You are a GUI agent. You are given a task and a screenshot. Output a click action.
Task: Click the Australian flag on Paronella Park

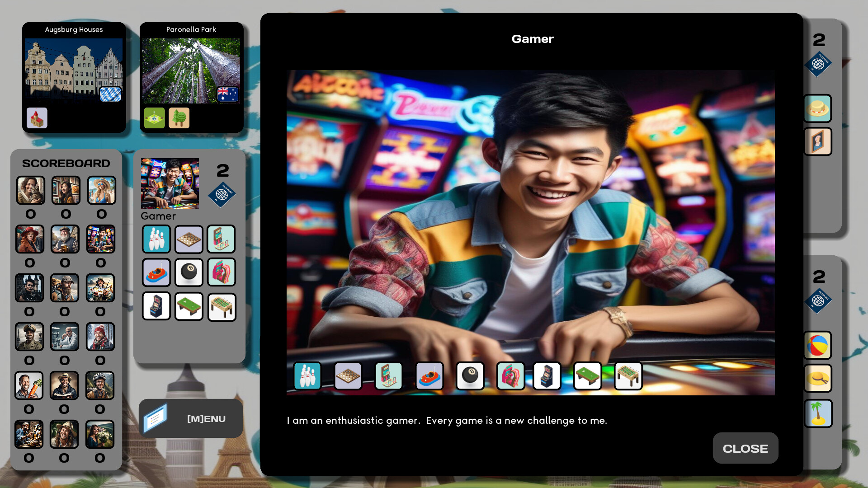(228, 94)
